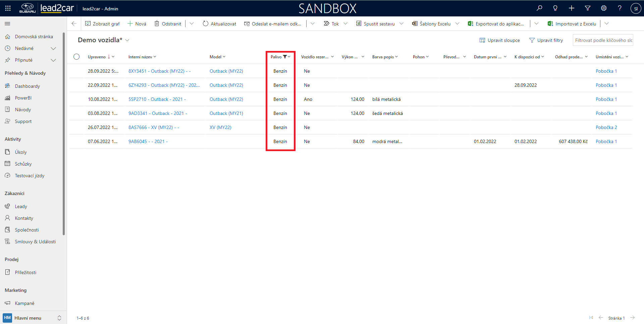This screenshot has width=644, height=324.
Task: Open the advanced find funnel icon
Action: 588,8
